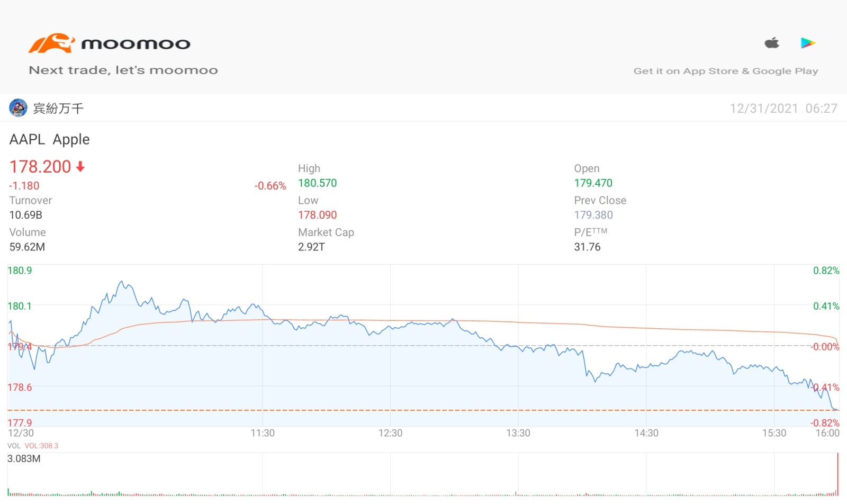
Task: Click the Google Play store icon
Action: click(808, 43)
